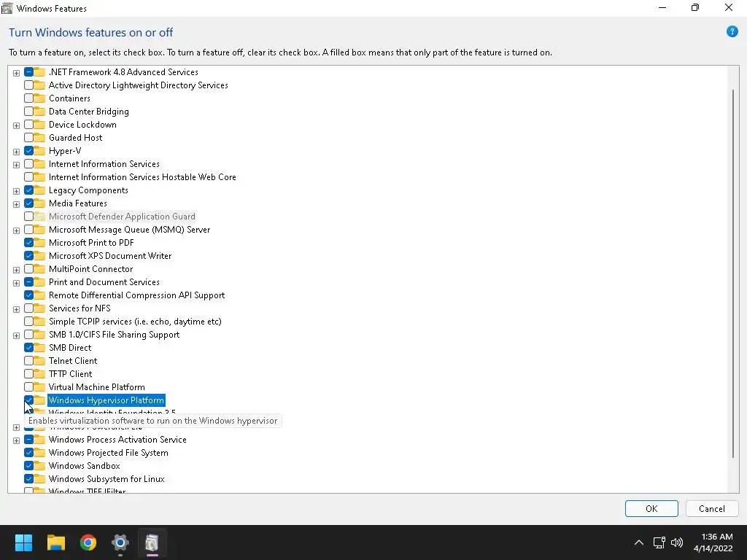Click folder icon beside Data Center Bridging
Image resolution: width=747 pixels, height=560 pixels.
(39, 112)
